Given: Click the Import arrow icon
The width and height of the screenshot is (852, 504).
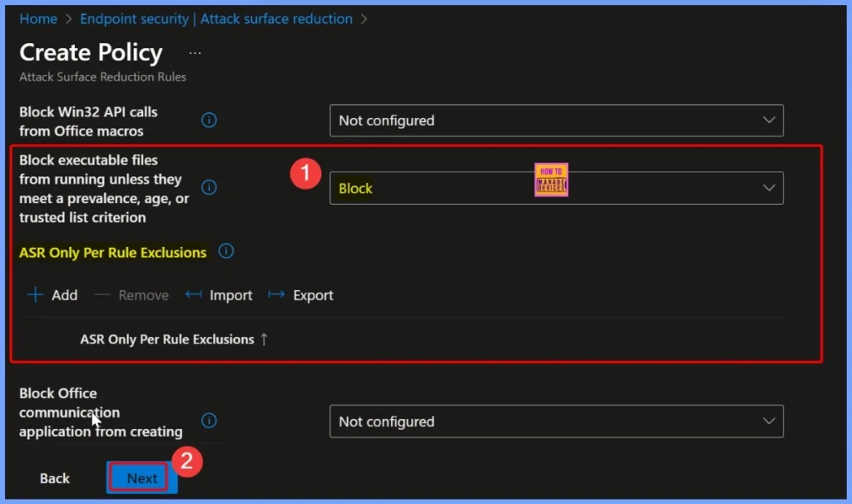Looking at the screenshot, I should click(x=194, y=295).
